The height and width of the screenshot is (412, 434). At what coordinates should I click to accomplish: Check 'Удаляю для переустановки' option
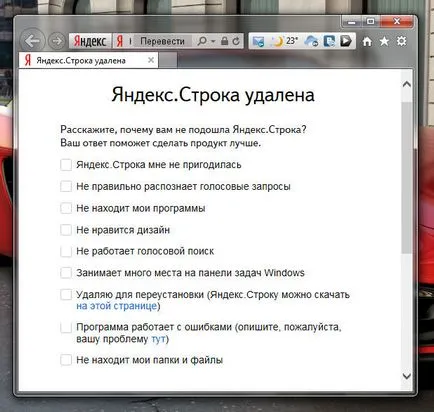(66, 295)
